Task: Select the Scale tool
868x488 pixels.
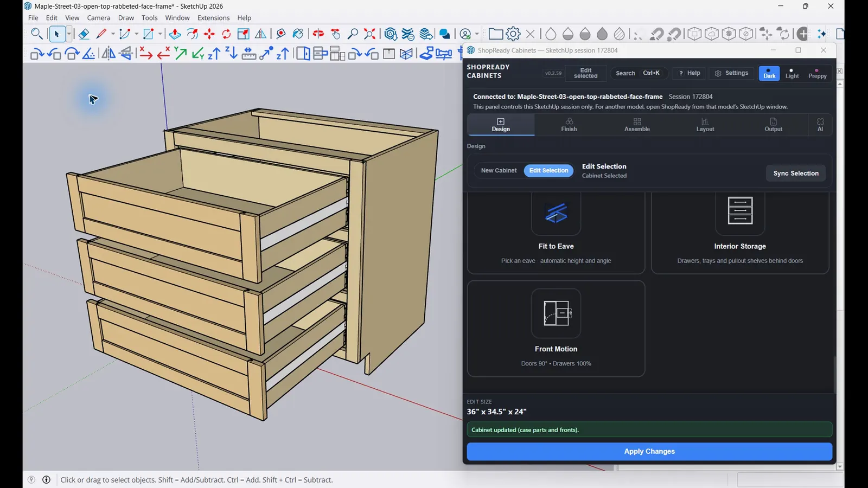Action: pos(244,34)
